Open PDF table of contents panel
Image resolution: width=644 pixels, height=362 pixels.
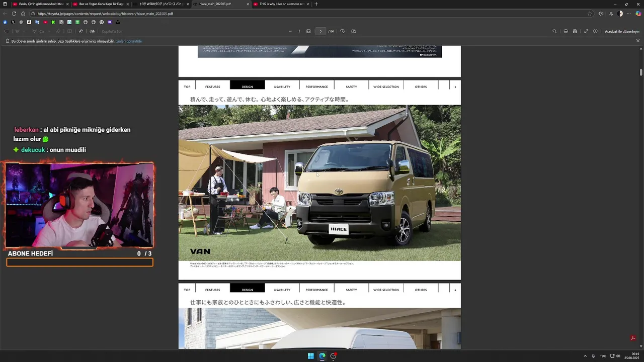7,31
